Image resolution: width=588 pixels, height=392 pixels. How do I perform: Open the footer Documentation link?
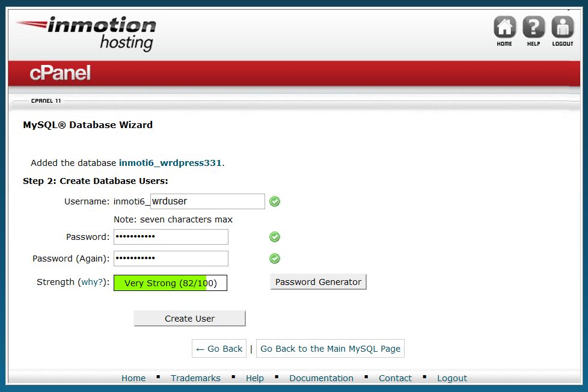coord(321,378)
